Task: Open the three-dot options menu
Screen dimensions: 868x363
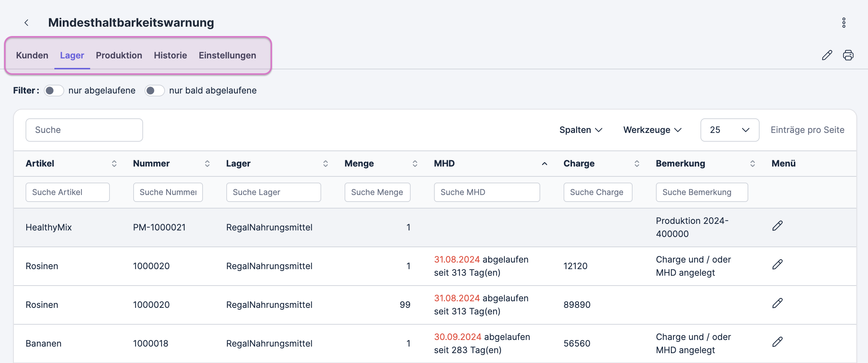Action: pos(844,23)
